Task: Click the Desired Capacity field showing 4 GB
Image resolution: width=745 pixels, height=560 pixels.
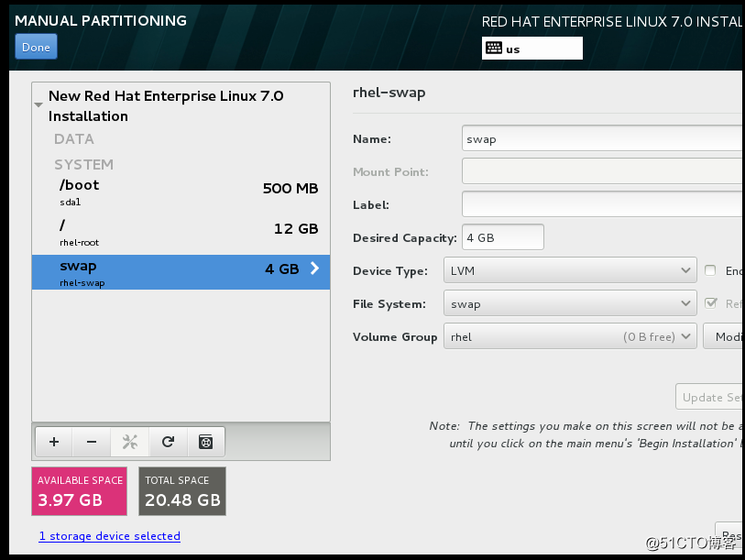Action: 503,237
